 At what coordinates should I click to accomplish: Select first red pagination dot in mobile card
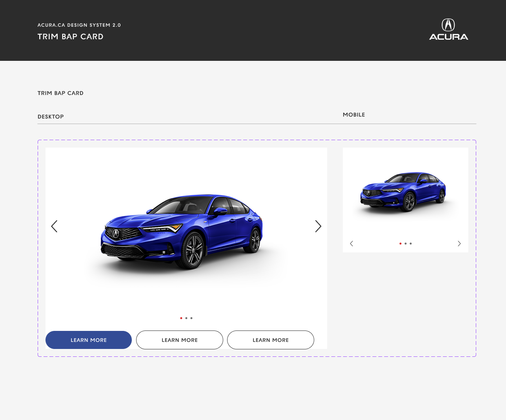click(x=400, y=244)
